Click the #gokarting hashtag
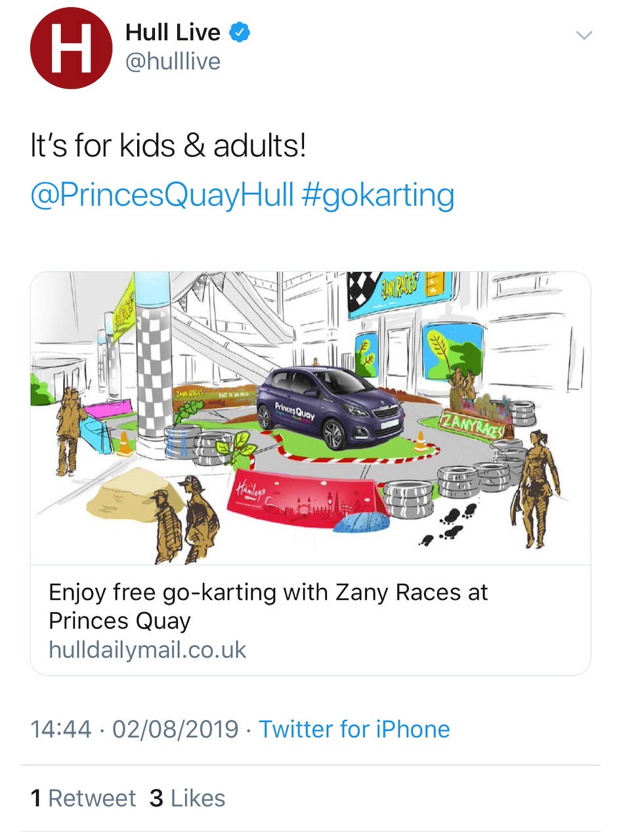Viewport: 621px width, 840px height. [378, 196]
